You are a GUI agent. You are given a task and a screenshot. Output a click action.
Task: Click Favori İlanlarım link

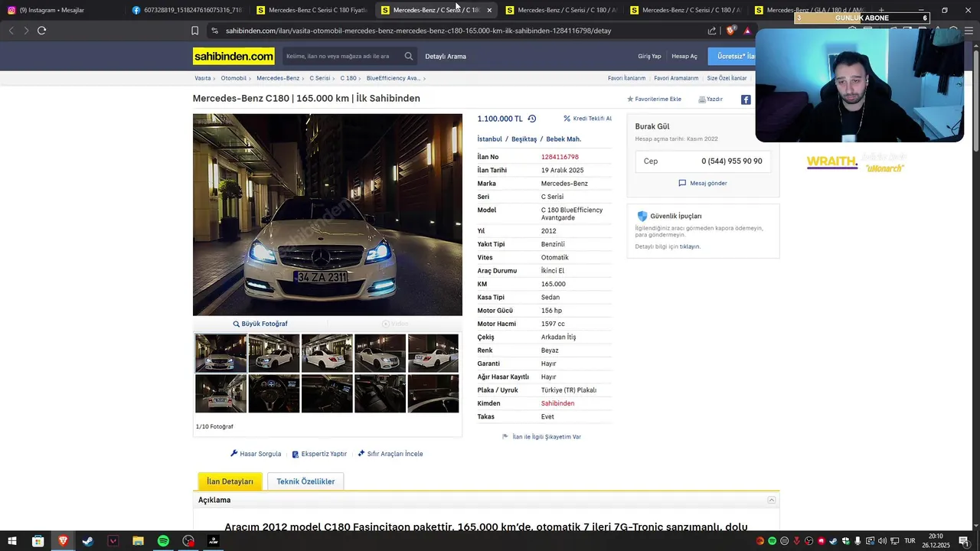click(626, 78)
